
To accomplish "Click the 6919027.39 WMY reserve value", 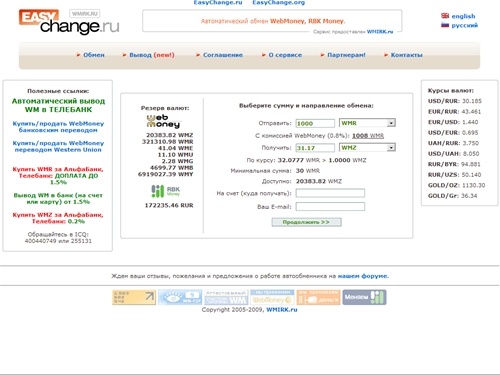I will pyautogui.click(x=166, y=174).
